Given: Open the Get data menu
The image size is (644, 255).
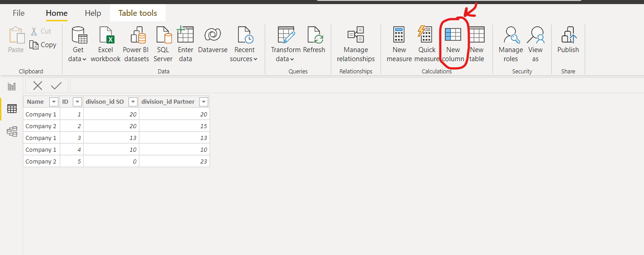Looking at the screenshot, I should coord(79,44).
